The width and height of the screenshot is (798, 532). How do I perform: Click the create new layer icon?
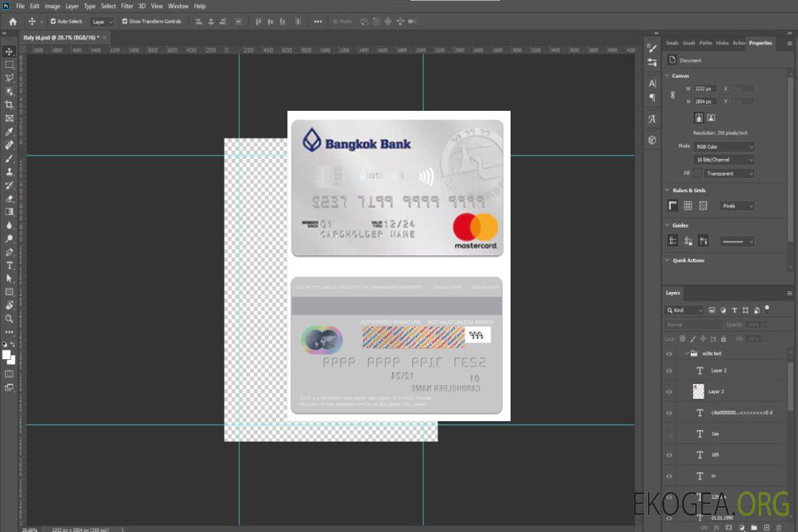(x=766, y=528)
